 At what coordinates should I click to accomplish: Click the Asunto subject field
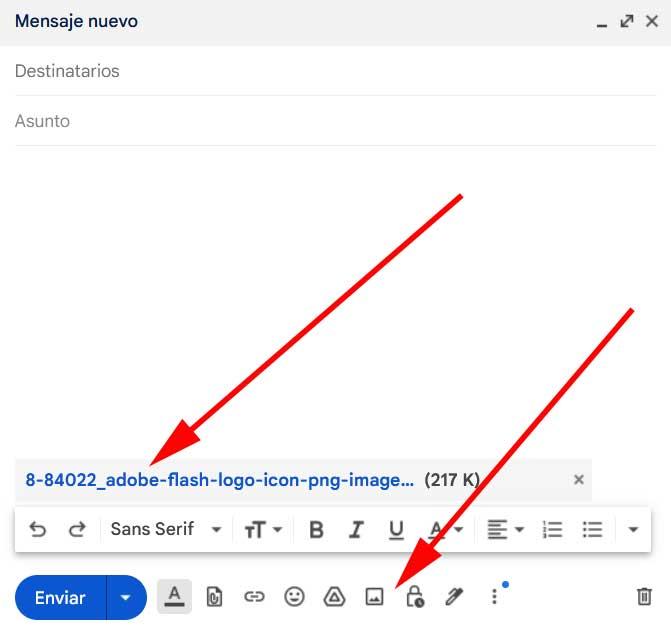tap(336, 121)
